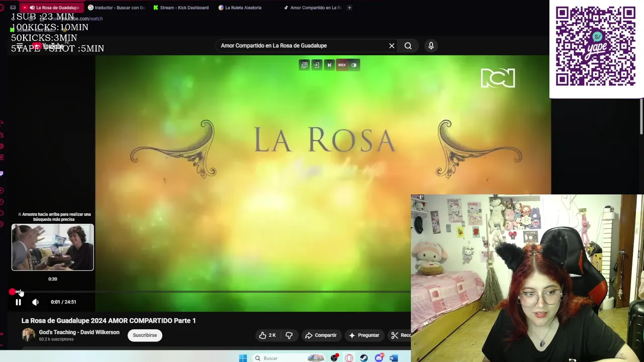Click the seek preview thumbnail

point(53,247)
